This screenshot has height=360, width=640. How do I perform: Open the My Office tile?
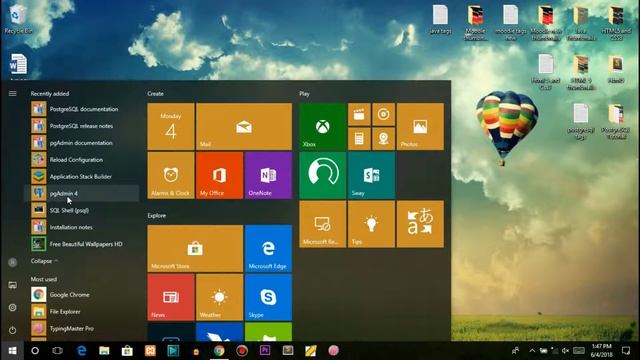[219, 175]
